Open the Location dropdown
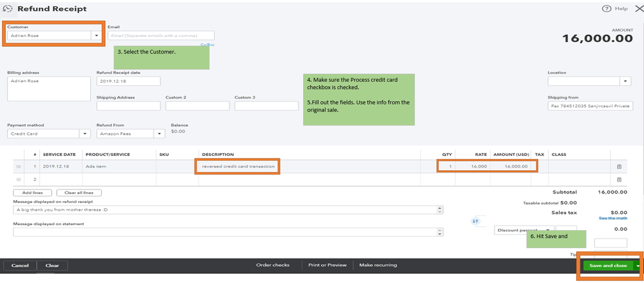 click(x=625, y=81)
